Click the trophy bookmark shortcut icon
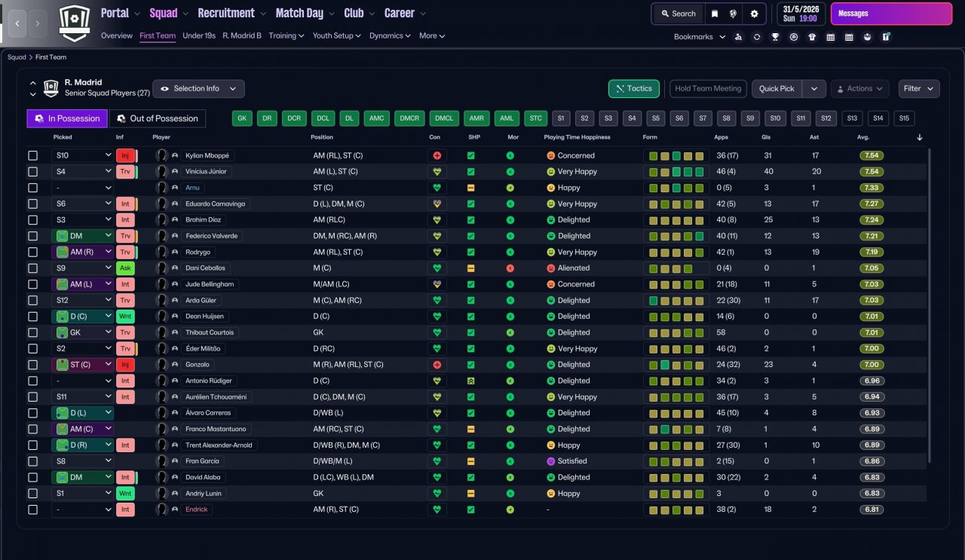The image size is (965, 560). coord(775,37)
